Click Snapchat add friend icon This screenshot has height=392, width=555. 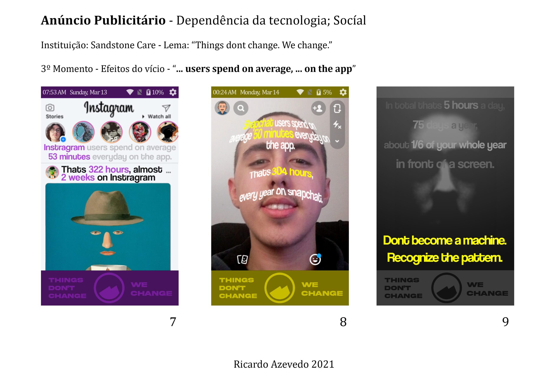click(318, 108)
